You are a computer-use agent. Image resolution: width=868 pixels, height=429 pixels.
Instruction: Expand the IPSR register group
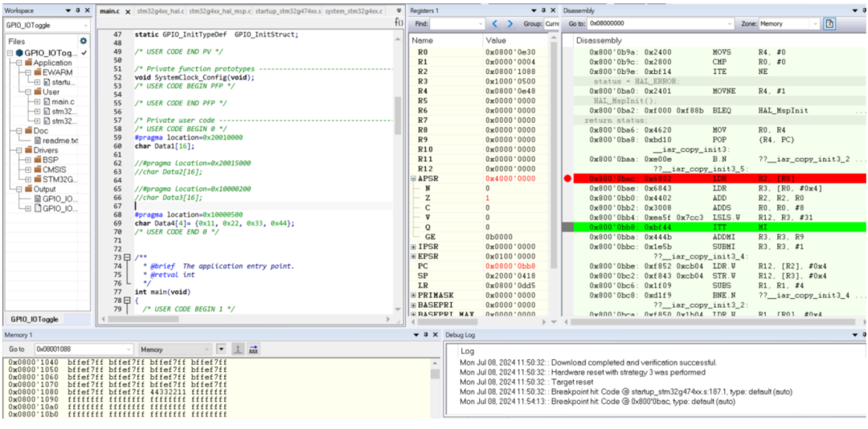414,247
